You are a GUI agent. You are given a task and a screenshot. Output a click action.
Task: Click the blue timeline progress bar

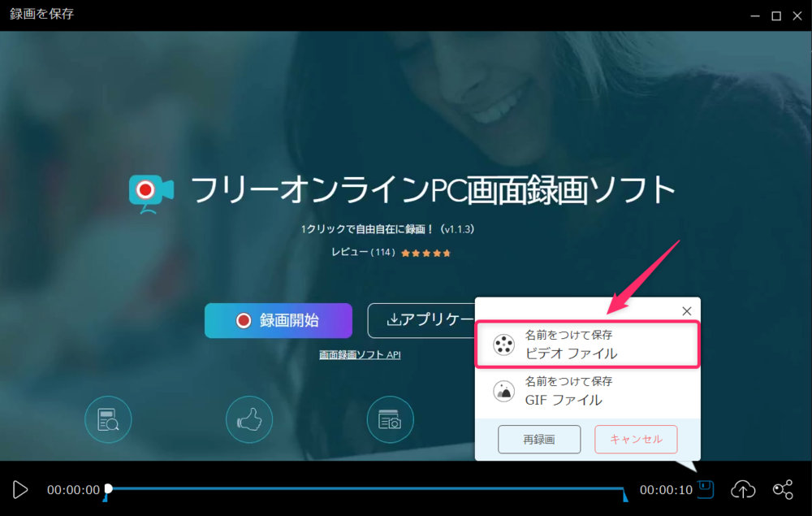point(366,488)
